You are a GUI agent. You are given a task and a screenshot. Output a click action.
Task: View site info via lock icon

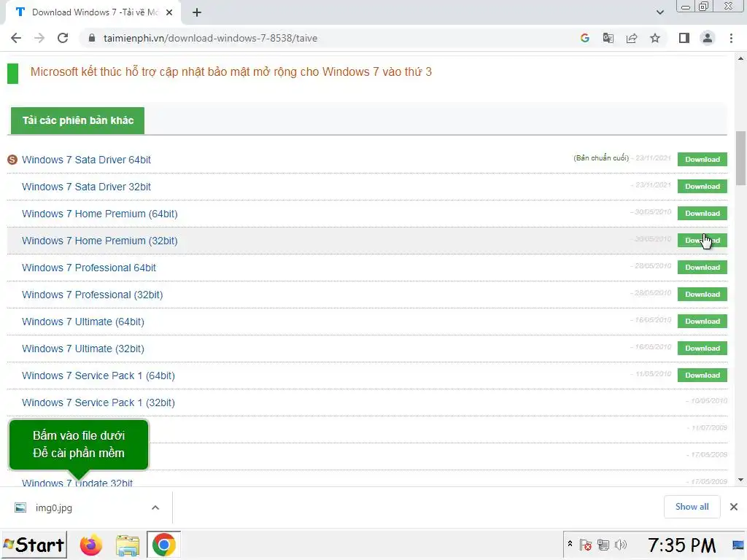[x=92, y=38]
